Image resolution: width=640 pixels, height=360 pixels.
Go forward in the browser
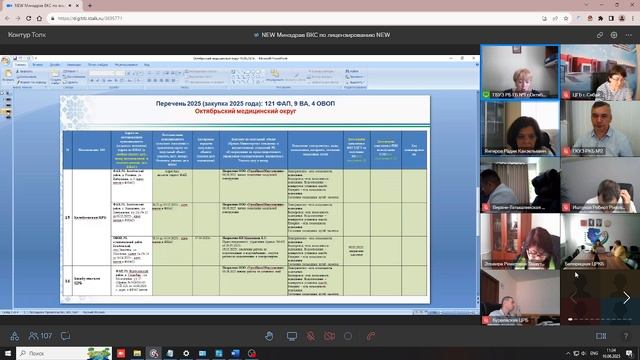coord(18,18)
